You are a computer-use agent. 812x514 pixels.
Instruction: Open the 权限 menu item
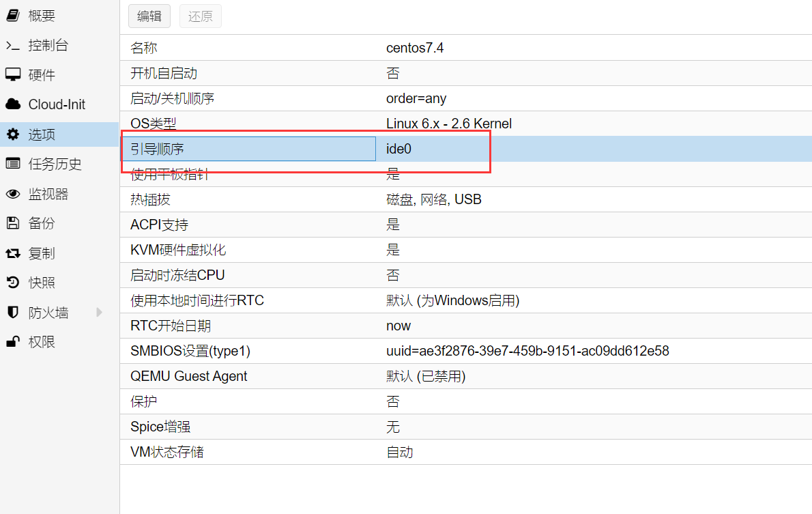(41, 342)
